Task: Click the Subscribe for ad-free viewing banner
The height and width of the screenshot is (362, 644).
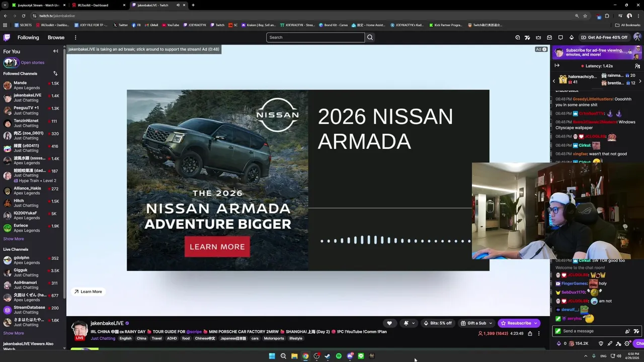Action: click(597, 52)
